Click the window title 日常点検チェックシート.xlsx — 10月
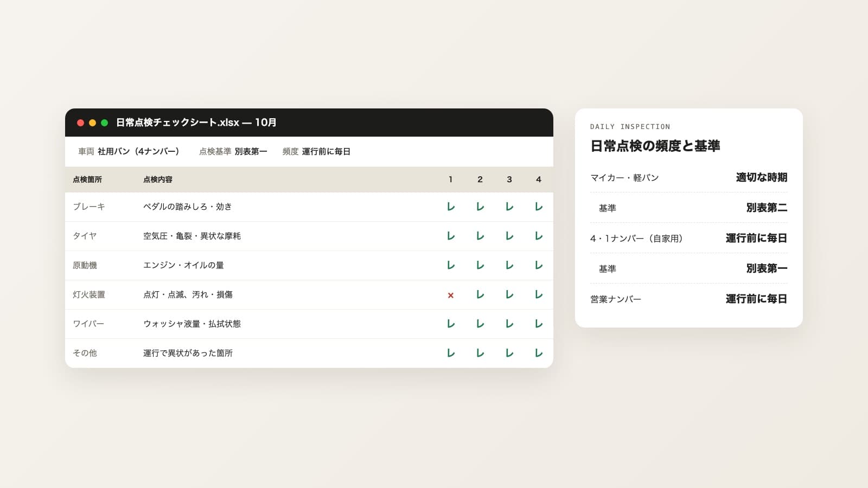Screen dimensions: 868x488 coord(196,123)
